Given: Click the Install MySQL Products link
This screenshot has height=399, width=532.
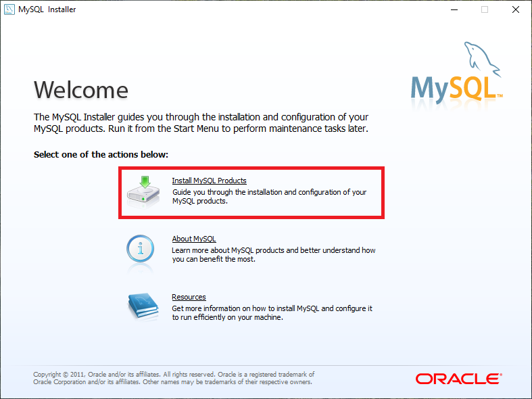Looking at the screenshot, I should click(x=209, y=181).
